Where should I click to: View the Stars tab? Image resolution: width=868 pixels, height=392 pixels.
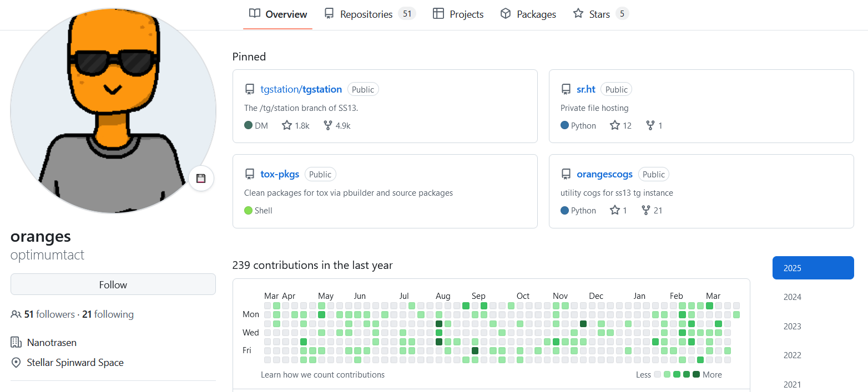tap(600, 14)
